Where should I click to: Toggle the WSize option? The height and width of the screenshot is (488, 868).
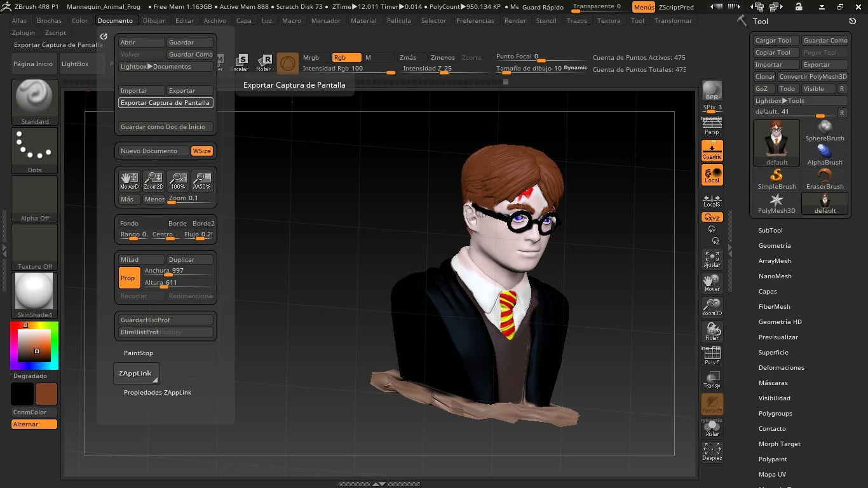[202, 151]
